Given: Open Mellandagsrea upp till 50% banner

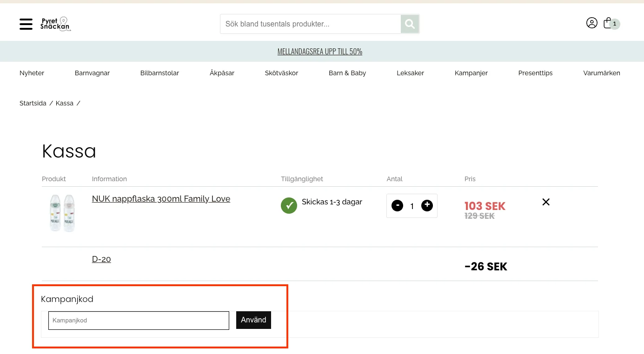Looking at the screenshot, I should (x=320, y=52).
